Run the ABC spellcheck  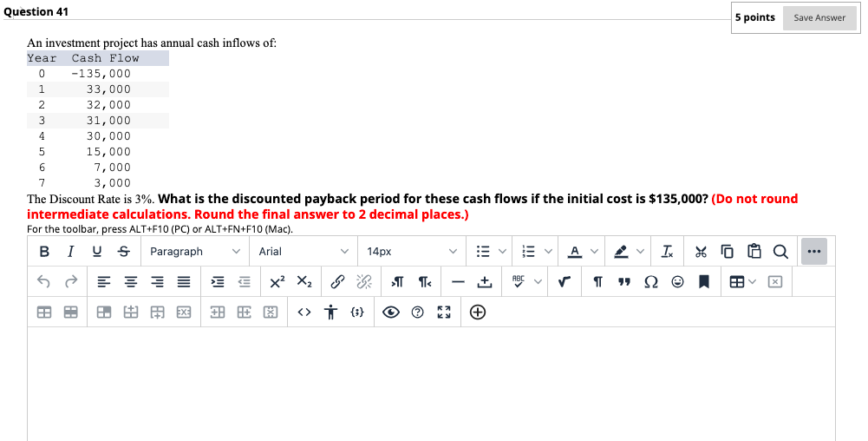[519, 282]
